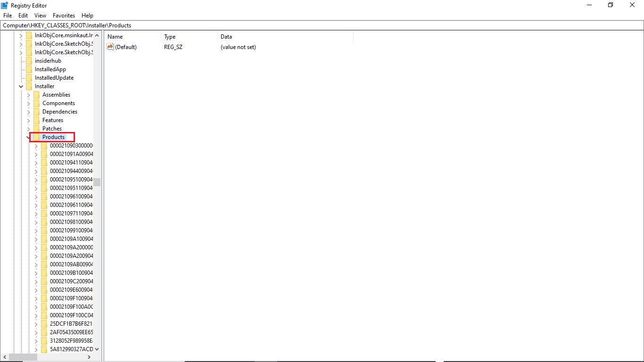644x362 pixels.
Task: Expand the 00002109B10090 key chevron
Action: point(36,273)
